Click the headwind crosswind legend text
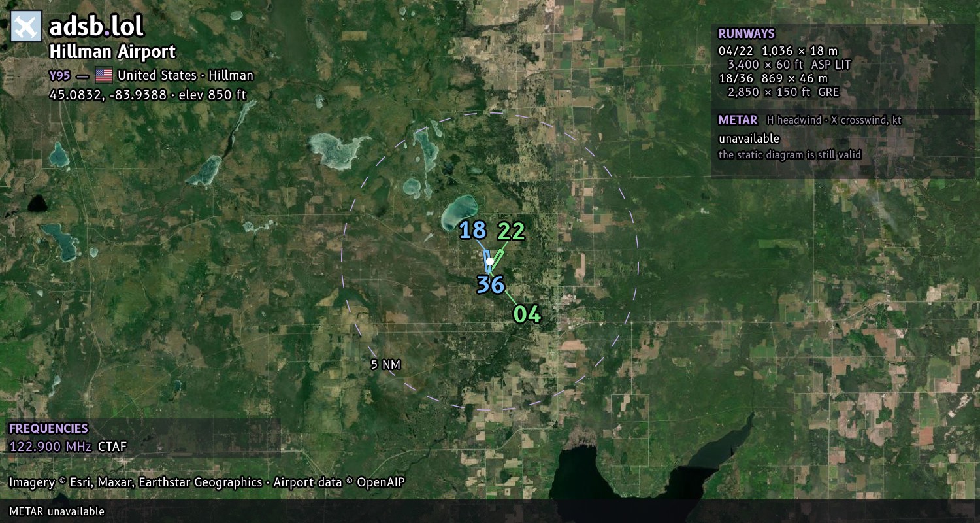Viewport: 980px width, 523px height. tap(834, 121)
